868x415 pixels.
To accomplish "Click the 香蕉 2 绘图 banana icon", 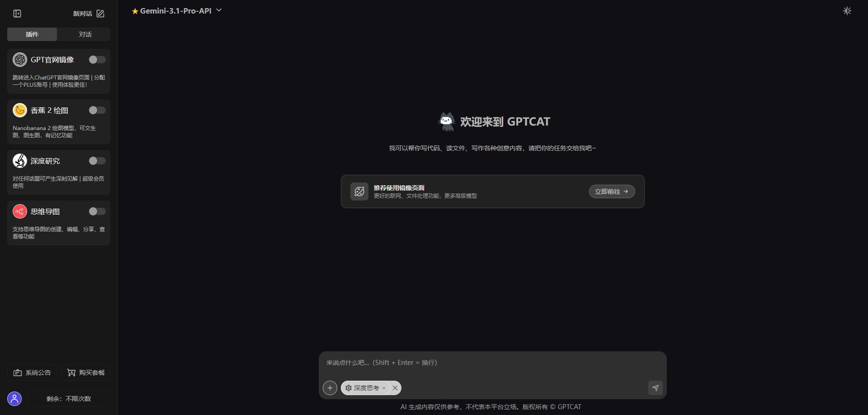I will coord(20,110).
